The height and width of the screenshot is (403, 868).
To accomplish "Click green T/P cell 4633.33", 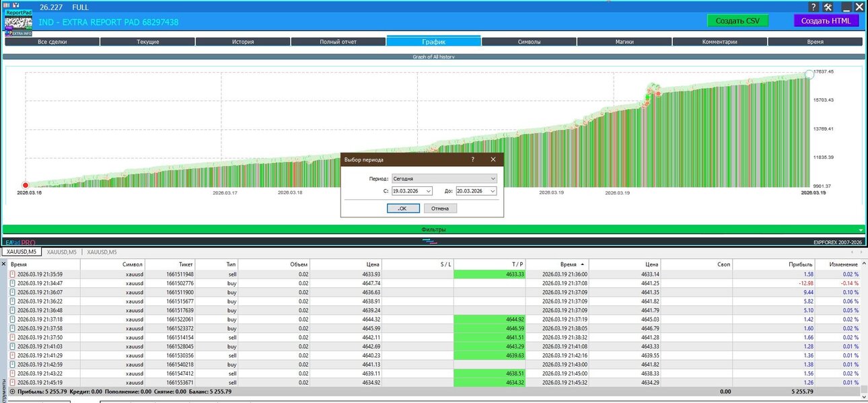I will point(490,274).
